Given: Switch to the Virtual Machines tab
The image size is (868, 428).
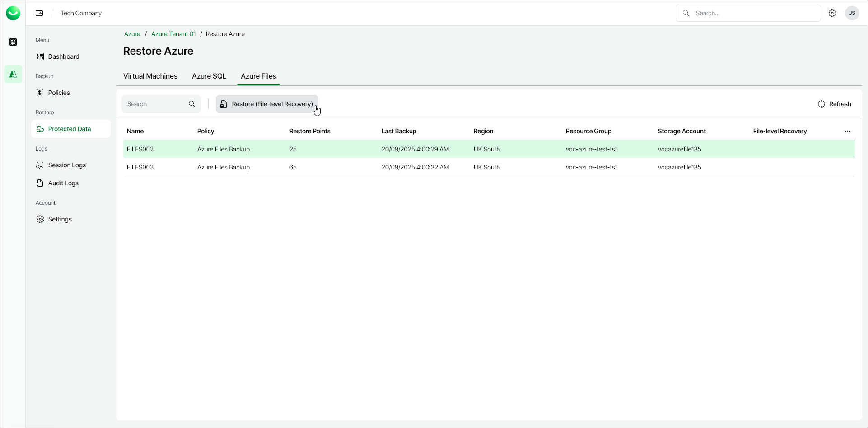Looking at the screenshot, I should 150,76.
